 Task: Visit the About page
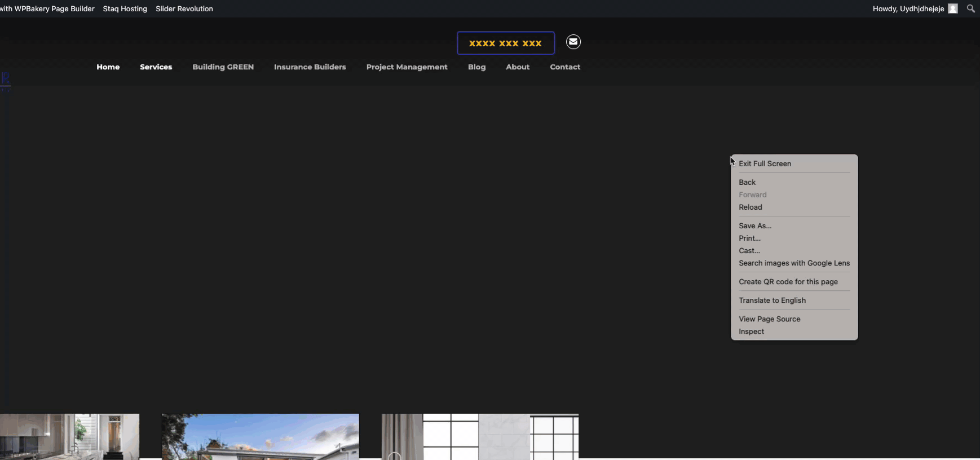coord(517,67)
